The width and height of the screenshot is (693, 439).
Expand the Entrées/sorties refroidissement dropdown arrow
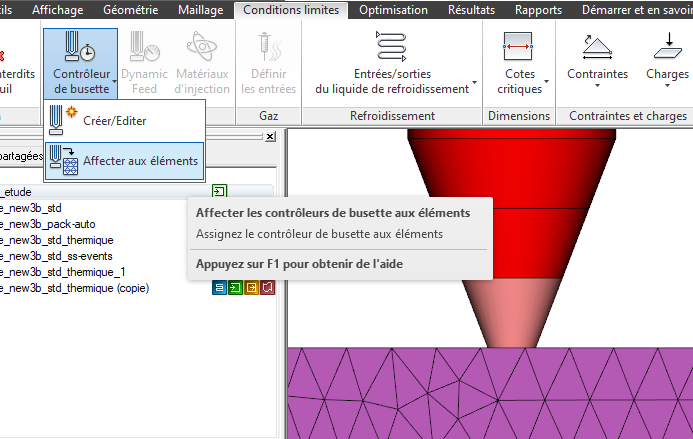click(474, 82)
